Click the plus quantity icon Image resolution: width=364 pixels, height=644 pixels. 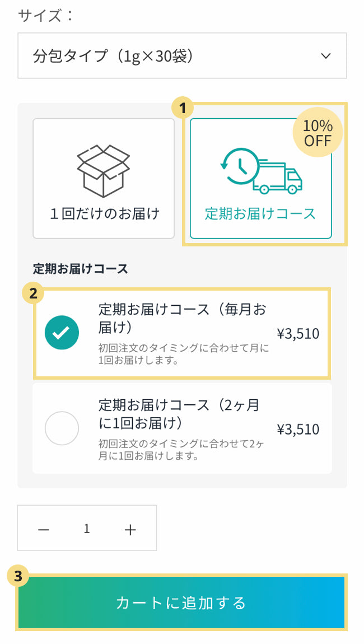coord(130,530)
